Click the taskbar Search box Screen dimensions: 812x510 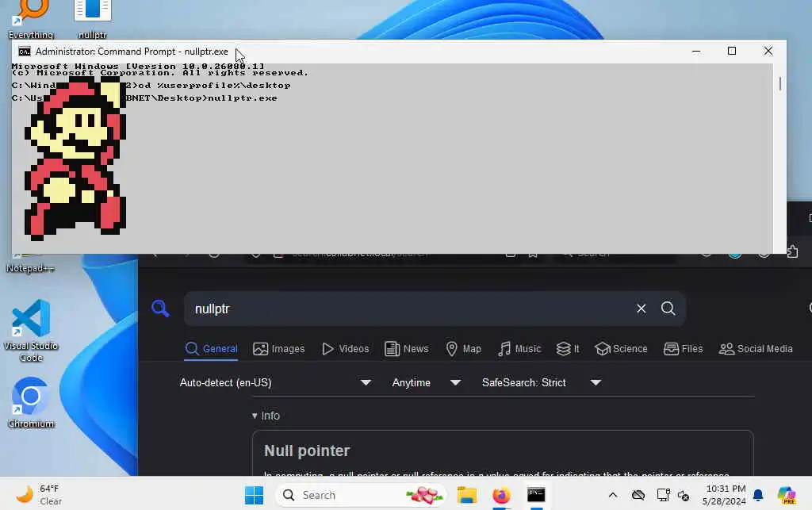point(361,496)
